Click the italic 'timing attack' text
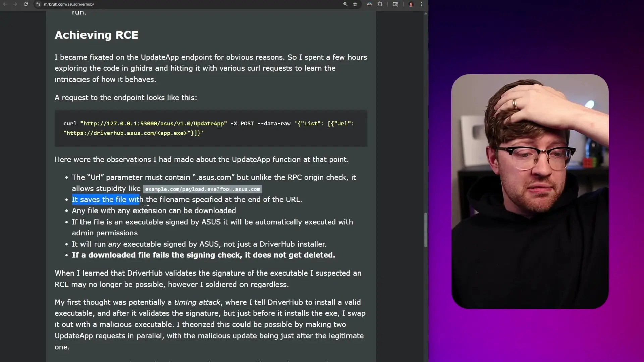Image resolution: width=644 pixels, height=362 pixels. click(x=197, y=302)
